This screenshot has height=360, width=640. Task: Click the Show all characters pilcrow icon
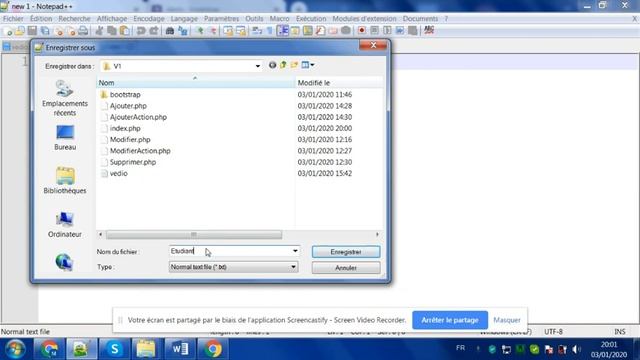pyautogui.click(x=269, y=31)
